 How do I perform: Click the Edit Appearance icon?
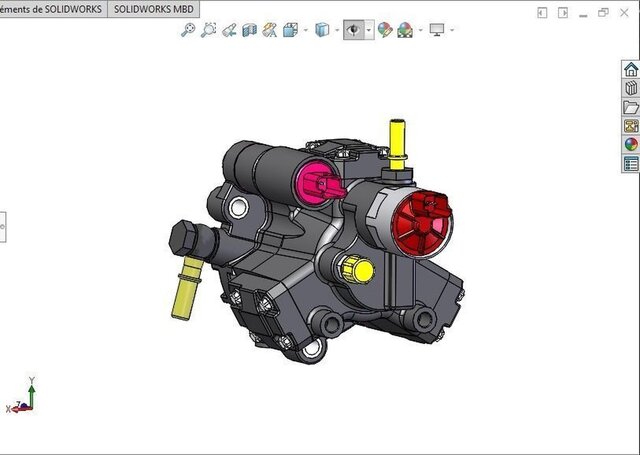(385, 30)
